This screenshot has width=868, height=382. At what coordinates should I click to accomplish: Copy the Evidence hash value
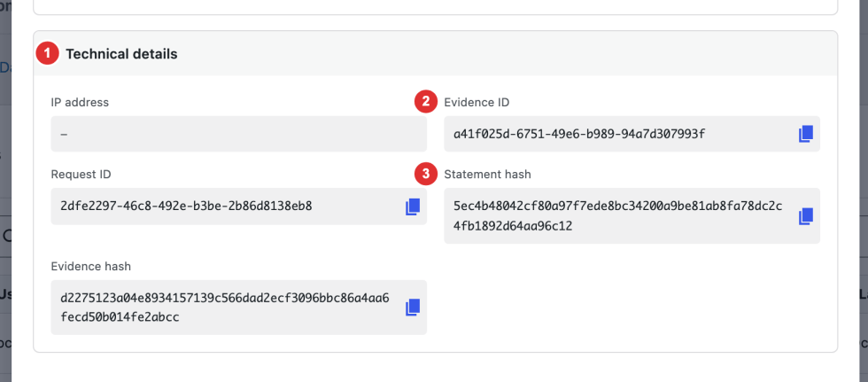pos(413,308)
